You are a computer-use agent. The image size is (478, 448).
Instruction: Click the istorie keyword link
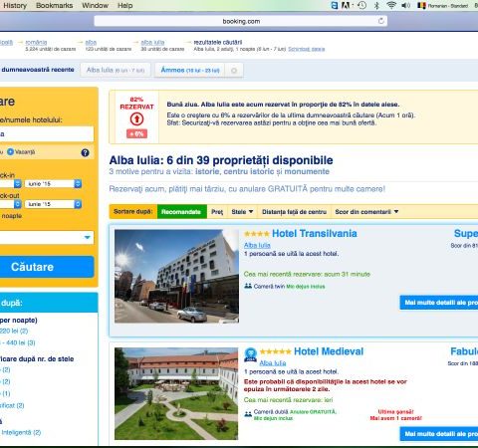[x=207, y=171]
